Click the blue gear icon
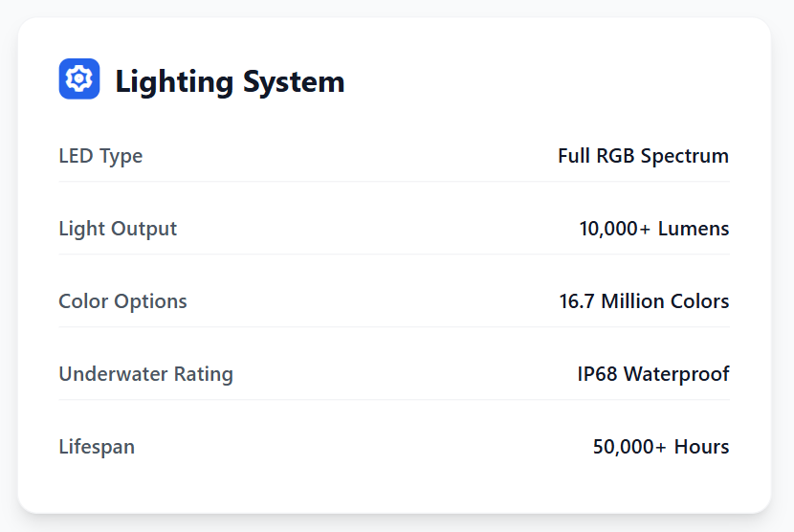Image resolution: width=794 pixels, height=532 pixels. click(x=79, y=79)
